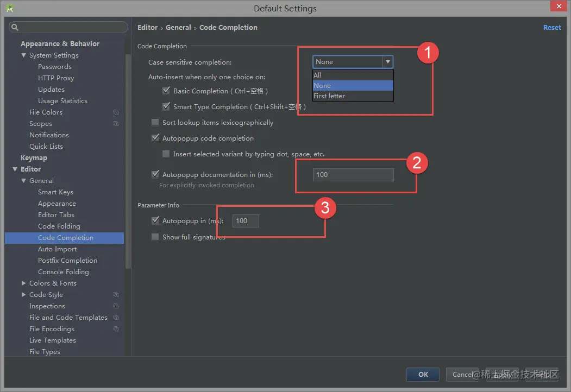
Task: Choose First letter in the dropdown list
Action: (353, 96)
